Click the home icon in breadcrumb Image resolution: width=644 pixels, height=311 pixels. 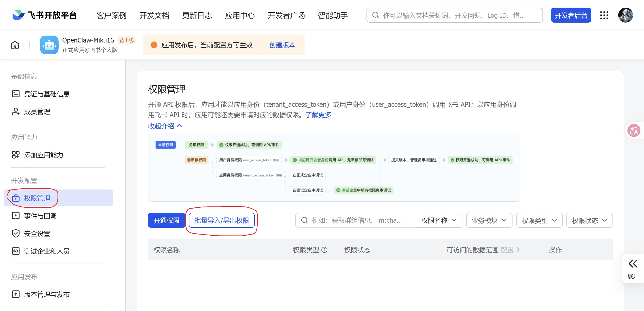point(15,45)
